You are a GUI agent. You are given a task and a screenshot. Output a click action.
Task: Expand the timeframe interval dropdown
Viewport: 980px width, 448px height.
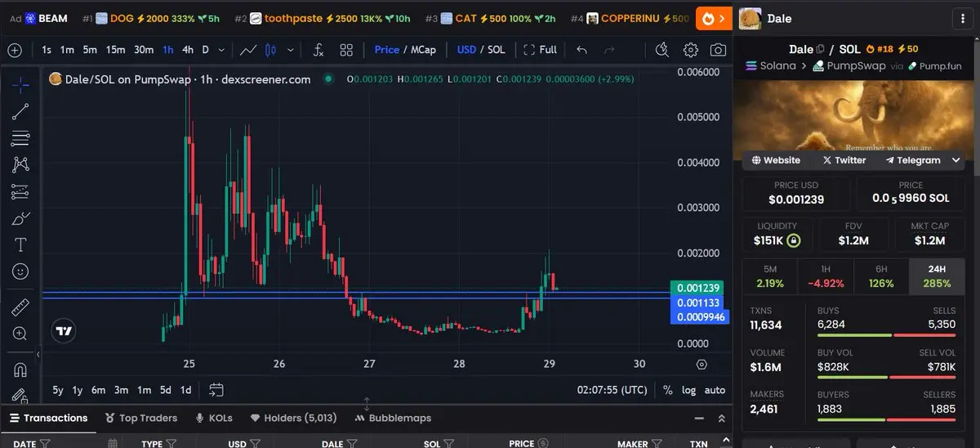tap(222, 50)
